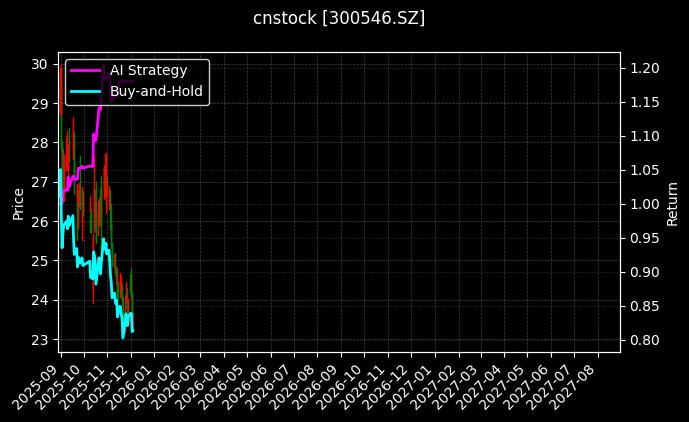Click the price tick value 23
The height and width of the screenshot is (422, 689).
pyautogui.click(x=39, y=340)
